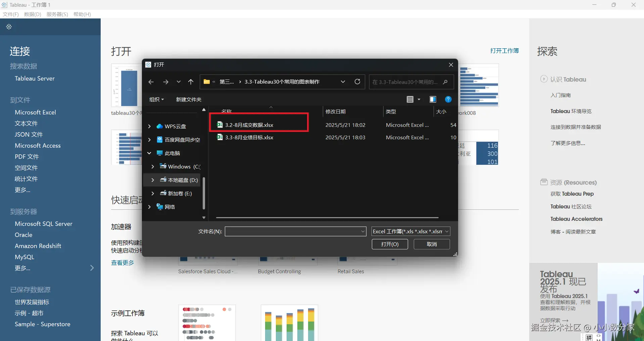The image size is (644, 341).
Task: Open view options dropdown arrow
Action: click(x=419, y=99)
